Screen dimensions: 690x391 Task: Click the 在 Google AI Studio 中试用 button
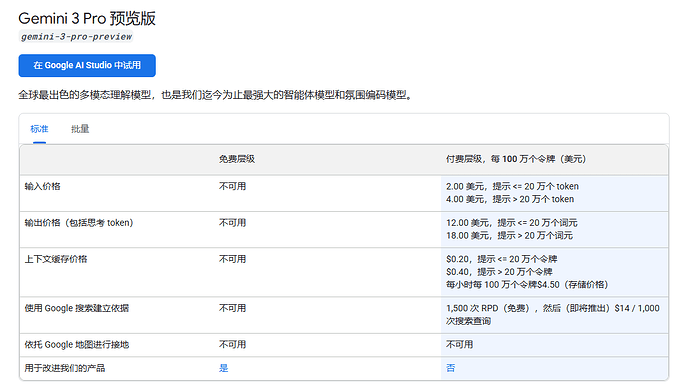(x=87, y=66)
